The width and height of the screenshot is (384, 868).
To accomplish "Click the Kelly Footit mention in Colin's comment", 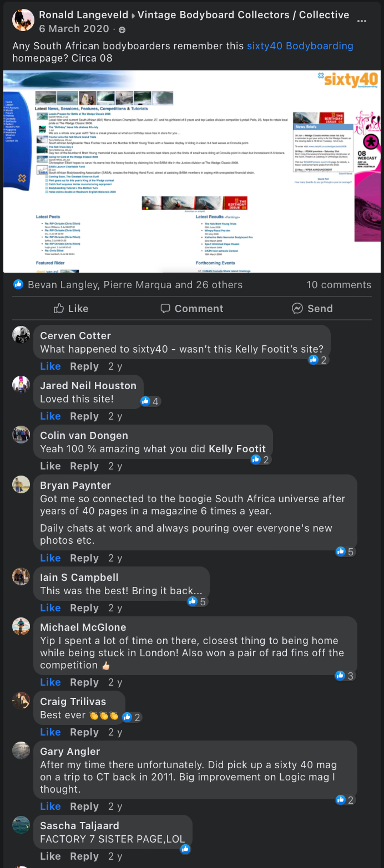I will coord(237,449).
